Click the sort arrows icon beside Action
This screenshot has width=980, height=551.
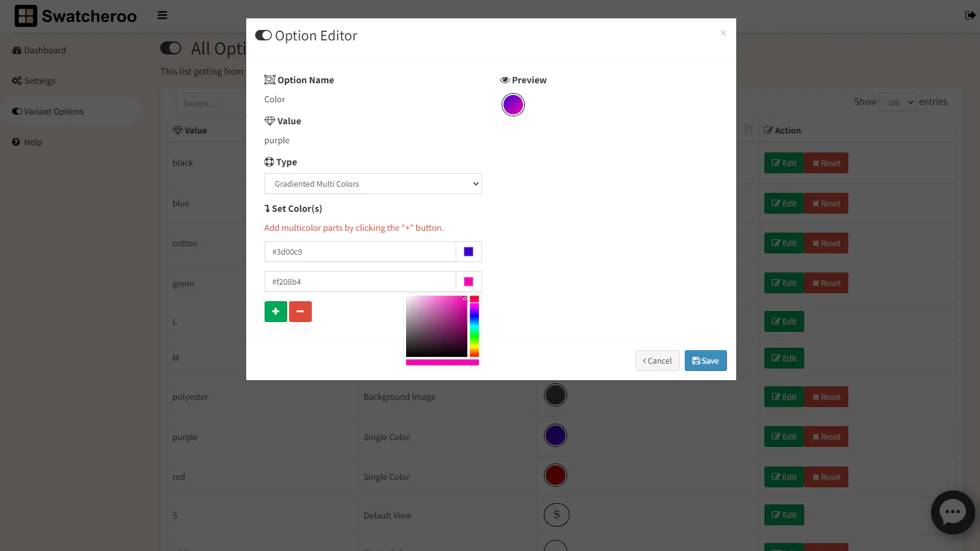click(748, 130)
